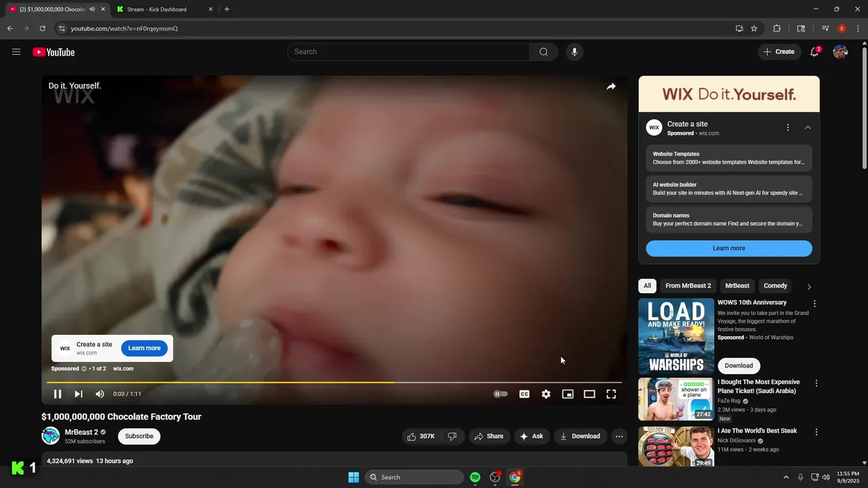
Task: Open options for WOWS 10th Anniversary ad
Action: tap(814, 304)
